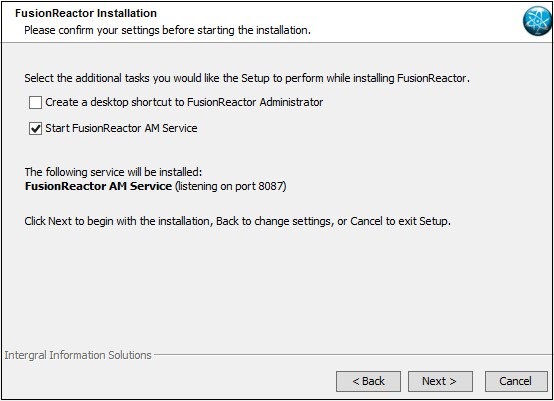Screen dimensions: 554x401
Task: Toggle via the 'Create a desktop shortcut' label text
Action: [184, 102]
